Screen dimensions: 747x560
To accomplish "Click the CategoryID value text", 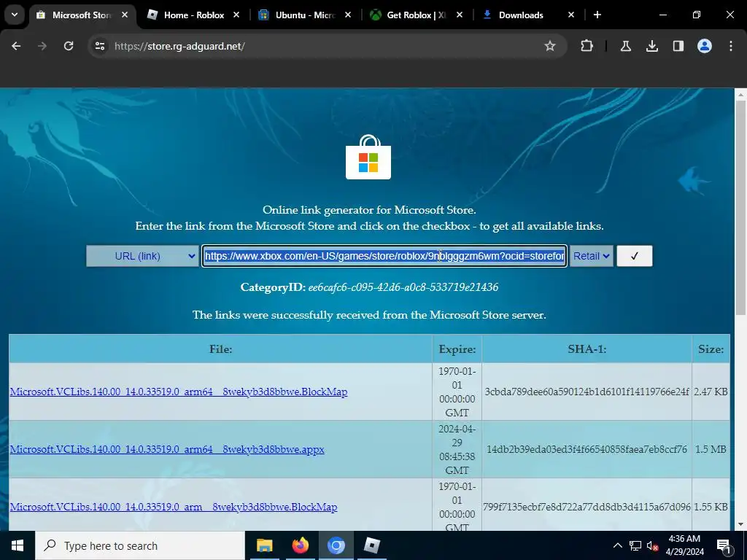I will pos(403,287).
